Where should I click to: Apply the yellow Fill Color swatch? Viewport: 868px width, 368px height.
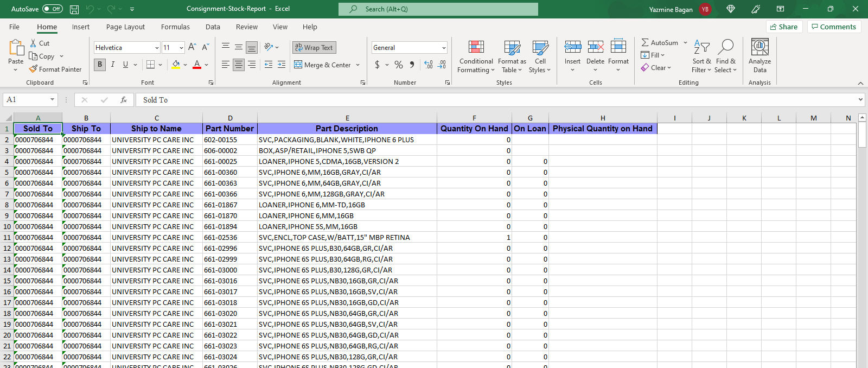176,65
